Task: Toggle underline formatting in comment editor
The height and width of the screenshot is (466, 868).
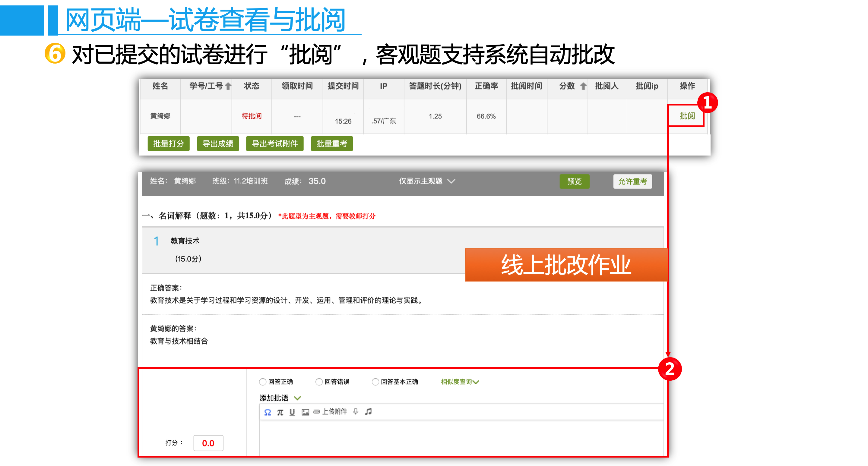Action: pos(292,412)
